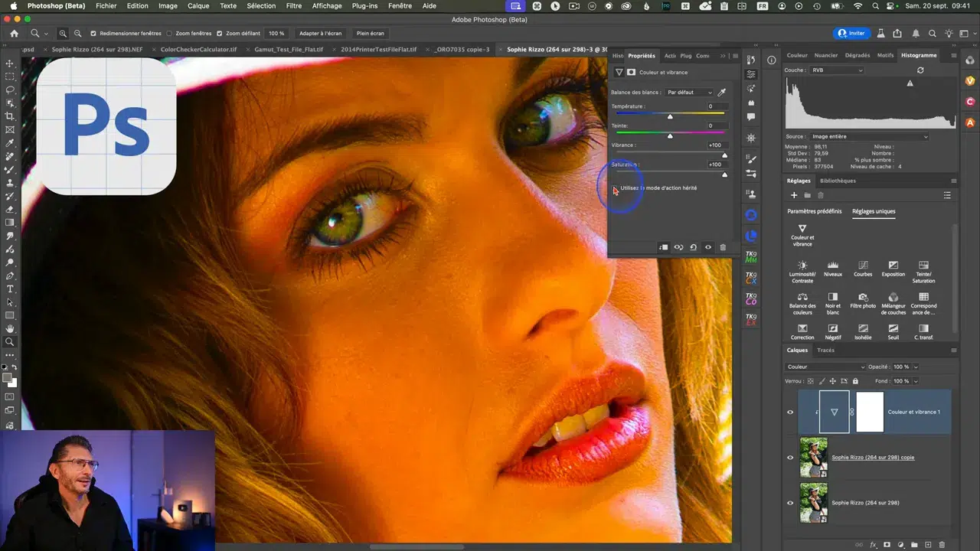Hide the 'Couleur et vibrance 1' layer
Screen dimensions: 980x551
point(790,412)
